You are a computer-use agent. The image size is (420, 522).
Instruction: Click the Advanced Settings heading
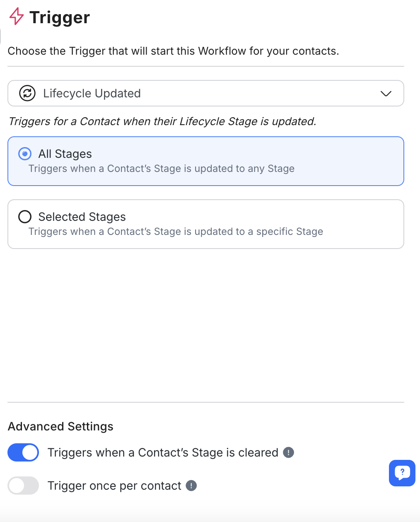coord(60,426)
